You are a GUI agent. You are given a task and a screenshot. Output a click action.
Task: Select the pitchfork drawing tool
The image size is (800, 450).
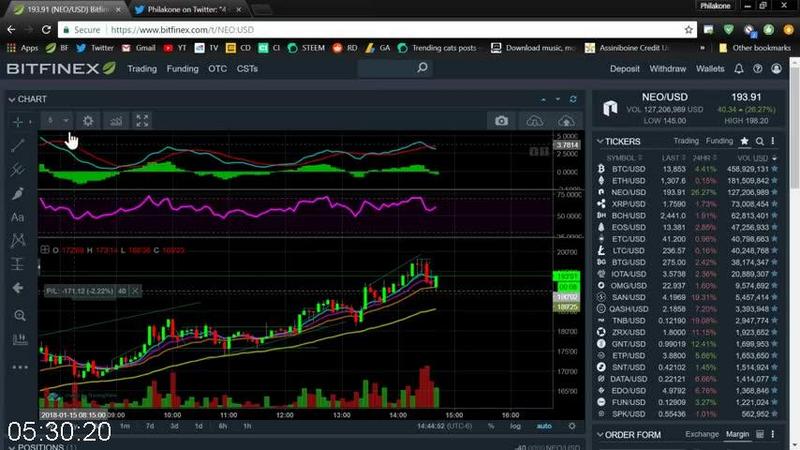point(17,169)
